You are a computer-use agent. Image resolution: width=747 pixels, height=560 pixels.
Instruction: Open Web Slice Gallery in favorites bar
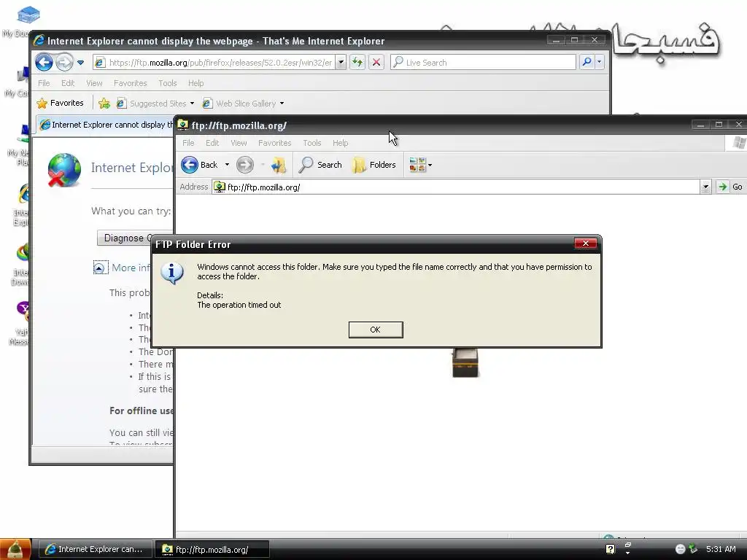click(x=243, y=104)
